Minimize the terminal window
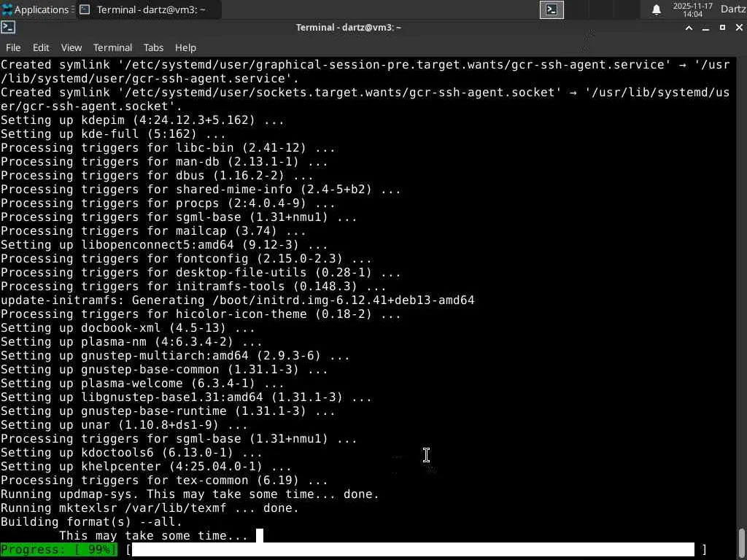The image size is (747, 560). (705, 28)
